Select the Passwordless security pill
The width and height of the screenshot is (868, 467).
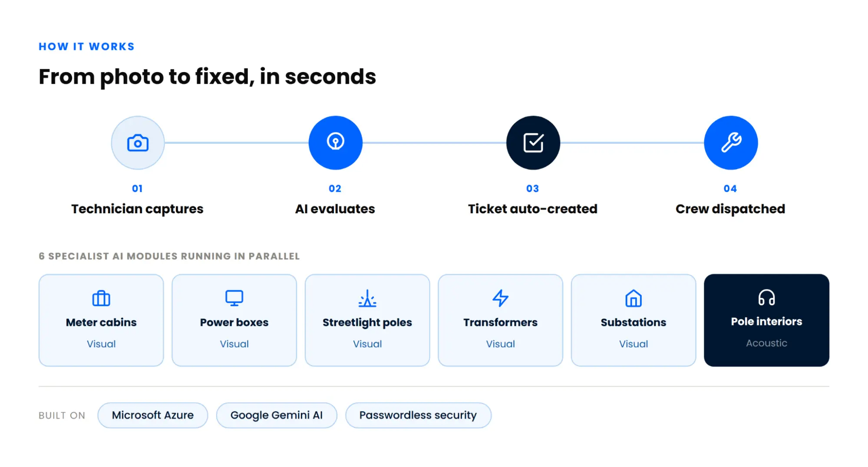418,415
